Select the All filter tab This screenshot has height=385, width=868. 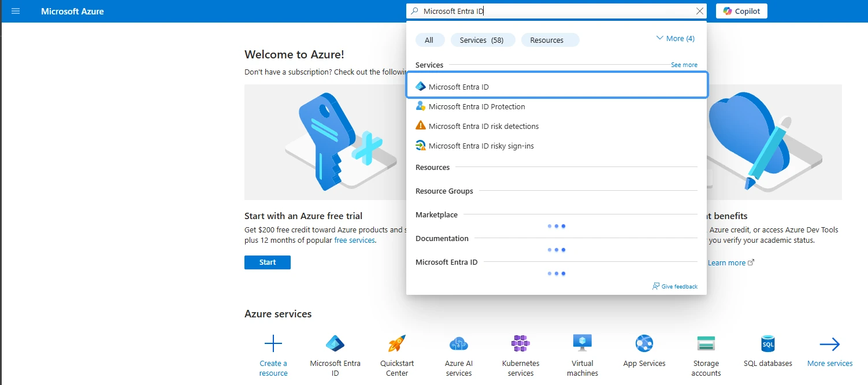[429, 40]
